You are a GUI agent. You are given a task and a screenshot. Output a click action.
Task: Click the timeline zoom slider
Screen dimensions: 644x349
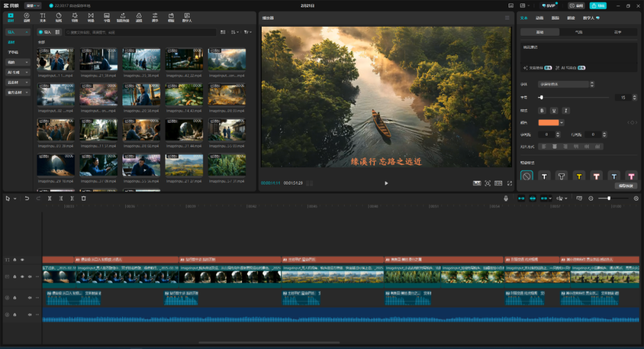click(613, 198)
